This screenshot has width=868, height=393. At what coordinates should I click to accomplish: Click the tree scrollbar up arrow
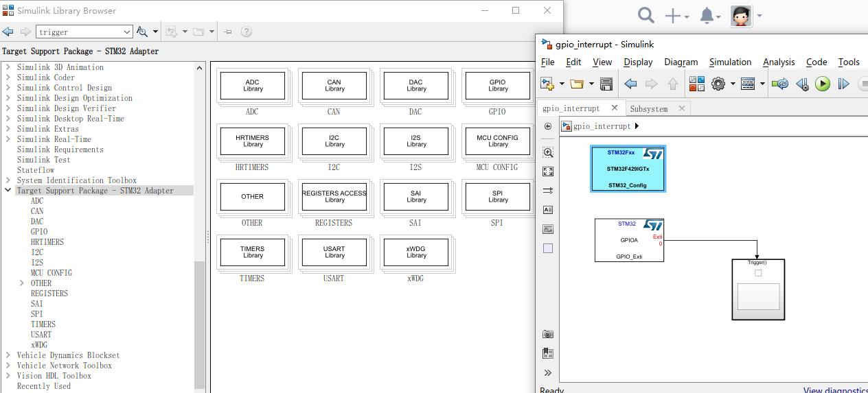pyautogui.click(x=200, y=68)
